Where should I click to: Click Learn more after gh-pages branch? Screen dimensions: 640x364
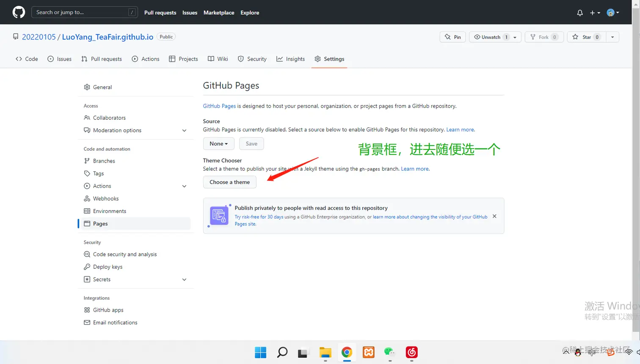415,169
